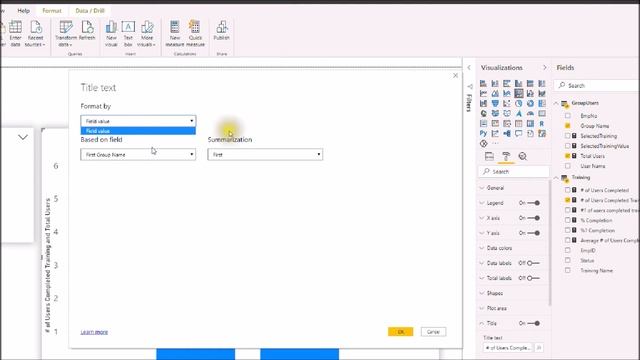This screenshot has width=640, height=360.
Task: Select the Python visual icon
Action: coord(483,133)
